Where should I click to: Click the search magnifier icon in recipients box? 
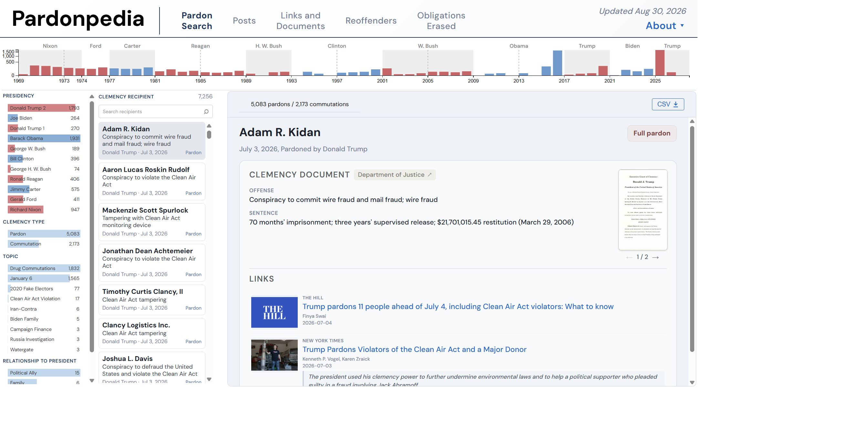206,112
